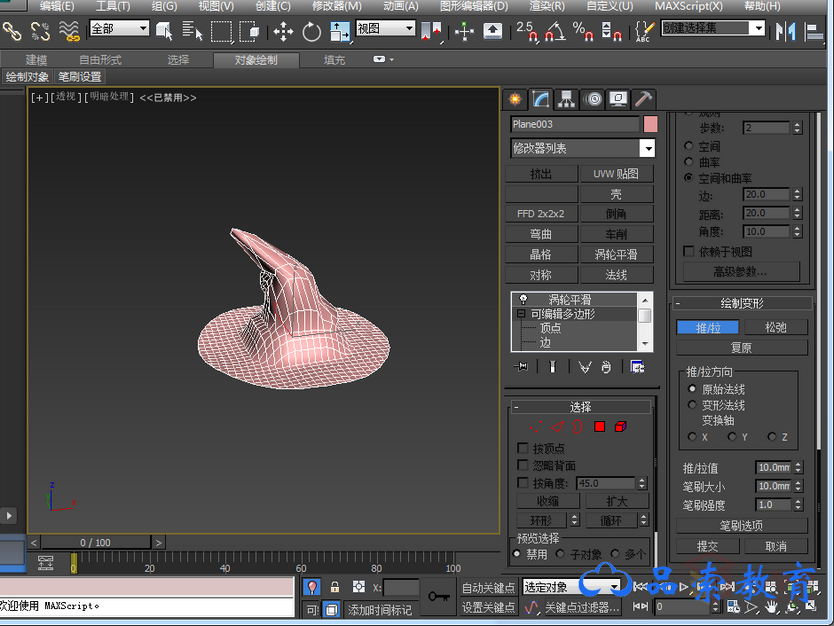Image resolution: width=834 pixels, height=626 pixels.
Task: Open the 修改器(M) menu
Action: pyautogui.click(x=336, y=6)
